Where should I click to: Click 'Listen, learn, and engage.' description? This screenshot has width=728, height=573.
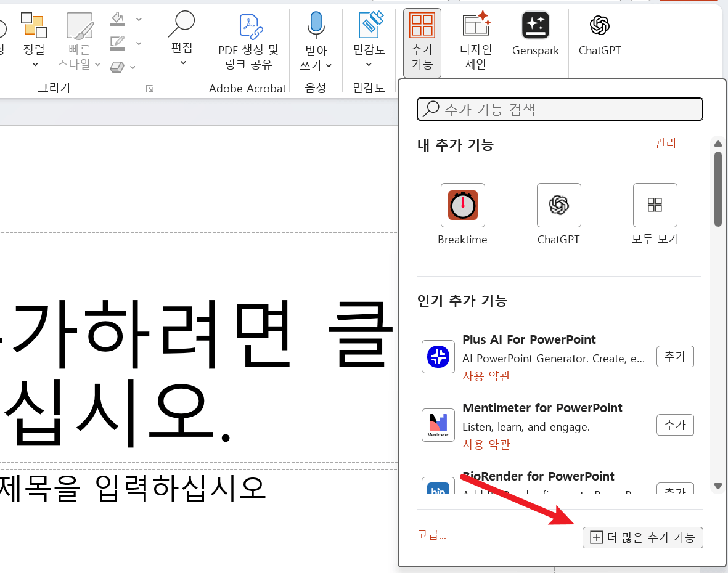tap(526, 427)
